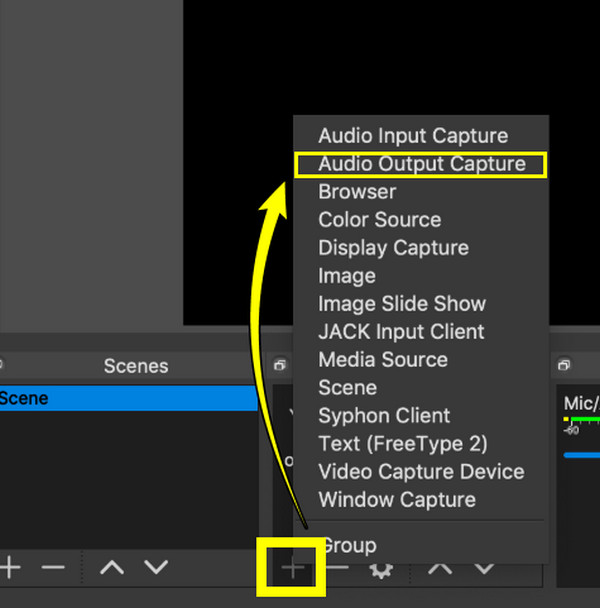Select Group at menu bottom
The width and height of the screenshot is (600, 608).
click(x=421, y=545)
